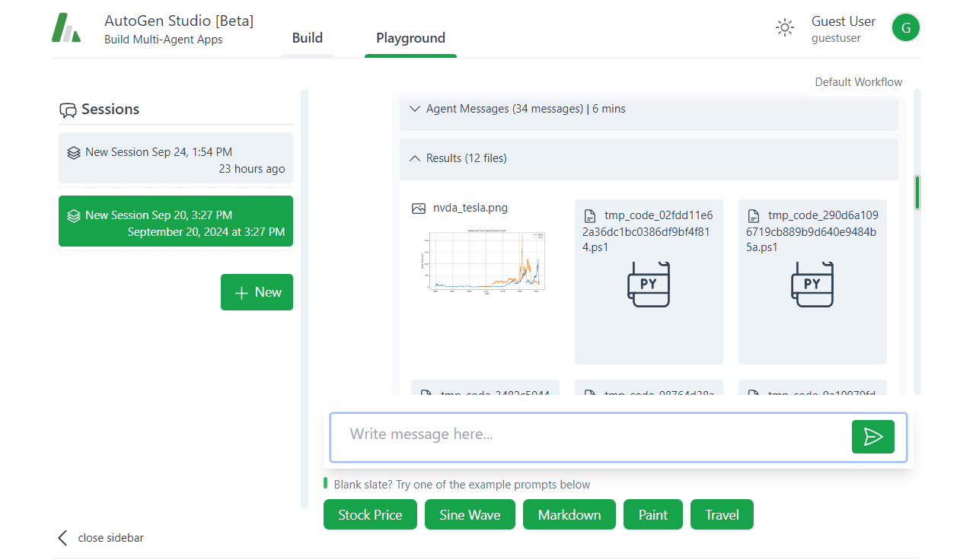The height and width of the screenshot is (560, 976).
Task: Click the guestuser username text
Action: [837, 38]
